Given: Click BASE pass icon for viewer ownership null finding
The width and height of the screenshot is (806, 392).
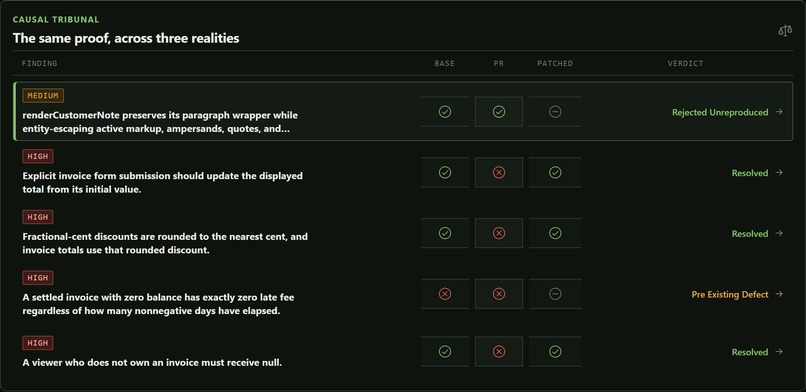Looking at the screenshot, I should click(445, 351).
